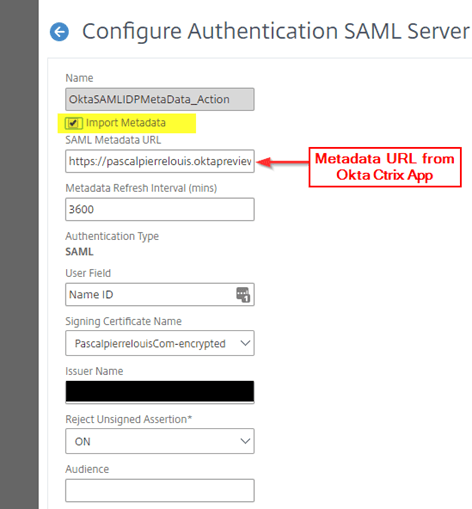Viewport: 472px width, 509px height.
Task: Open the Reject Unsigned Assertion dropdown
Action: click(x=160, y=441)
